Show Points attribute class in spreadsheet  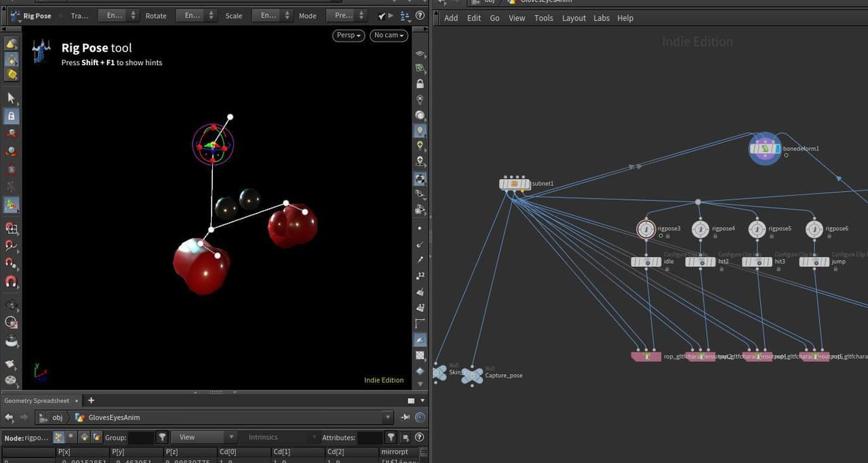[58, 437]
